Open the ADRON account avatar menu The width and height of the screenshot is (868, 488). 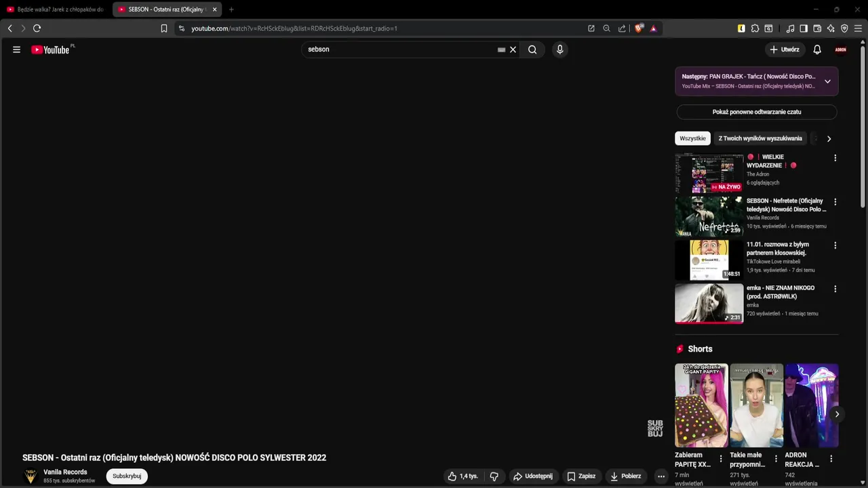click(x=841, y=49)
